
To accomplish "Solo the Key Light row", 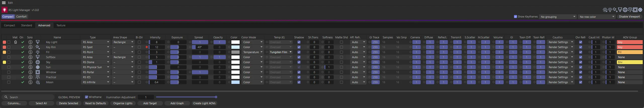I will coord(30,42).
